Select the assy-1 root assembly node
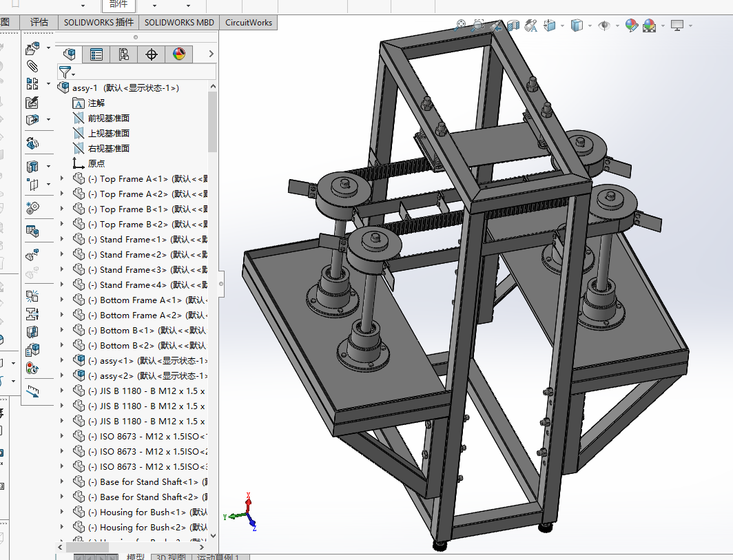This screenshot has width=733, height=560. [125, 88]
